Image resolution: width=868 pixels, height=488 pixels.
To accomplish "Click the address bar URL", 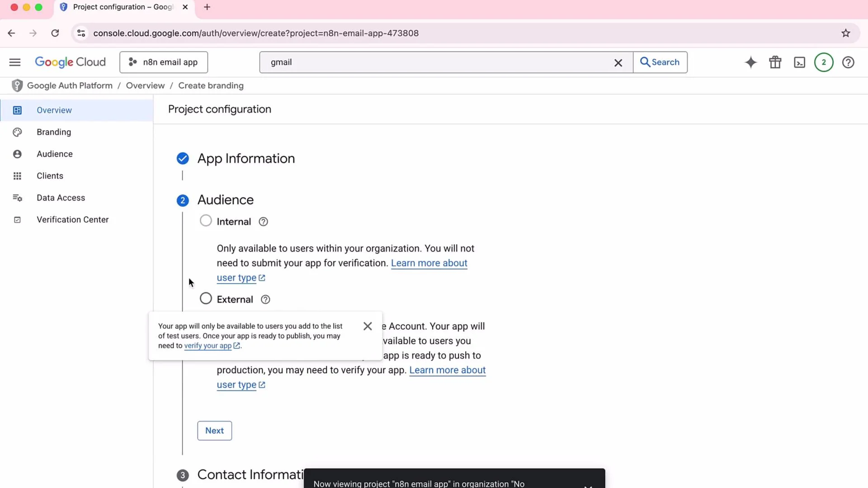I will point(256,33).
